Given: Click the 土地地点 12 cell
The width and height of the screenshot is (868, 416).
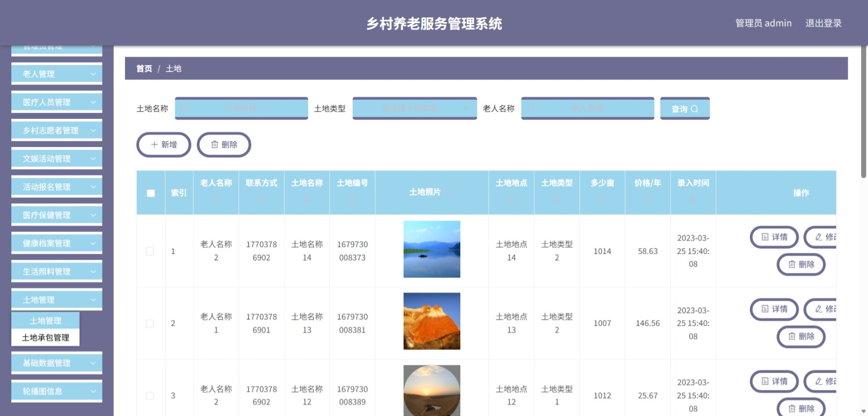Looking at the screenshot, I should pyautogui.click(x=511, y=395).
